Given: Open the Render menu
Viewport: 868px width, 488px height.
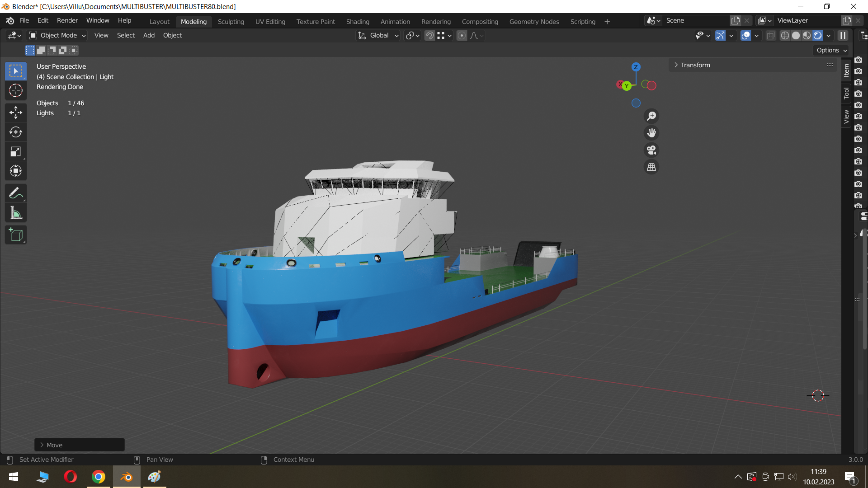Looking at the screenshot, I should coord(67,21).
